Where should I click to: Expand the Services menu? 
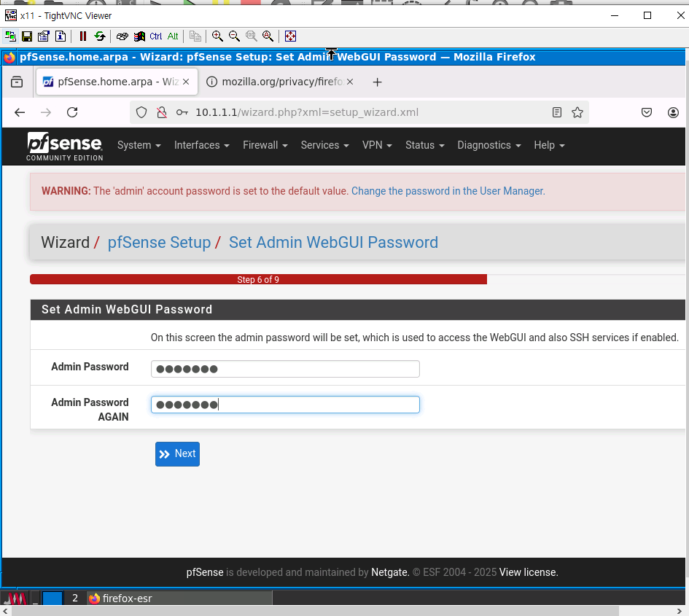click(324, 145)
